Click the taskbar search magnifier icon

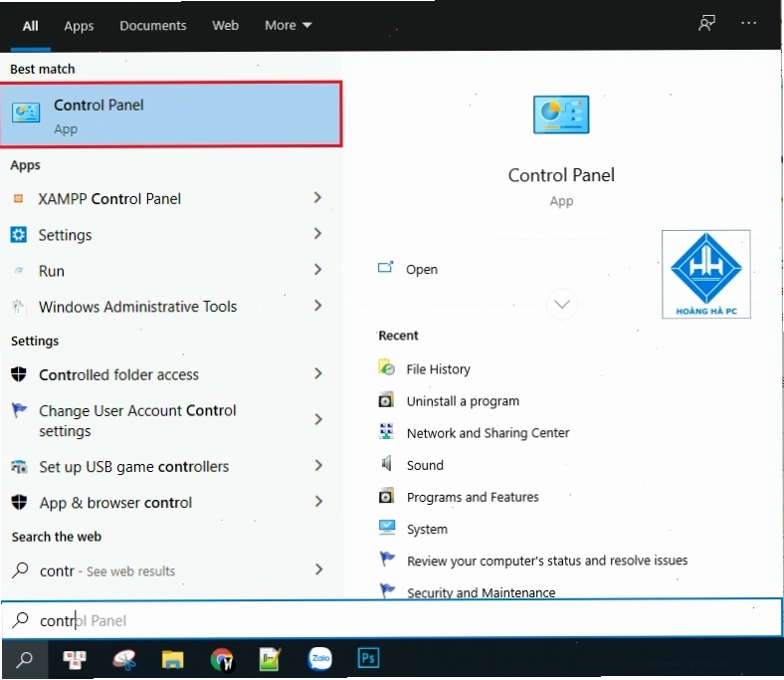point(24,659)
